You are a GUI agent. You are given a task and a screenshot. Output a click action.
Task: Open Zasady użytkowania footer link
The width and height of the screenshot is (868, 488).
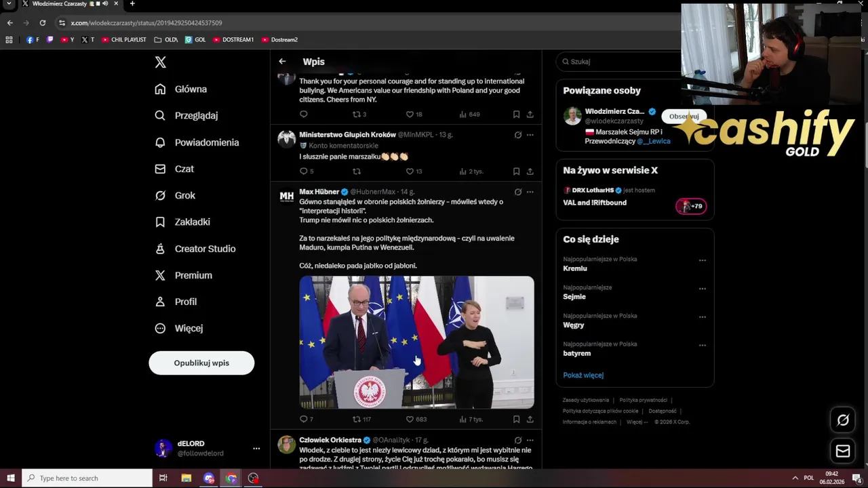[x=586, y=400]
